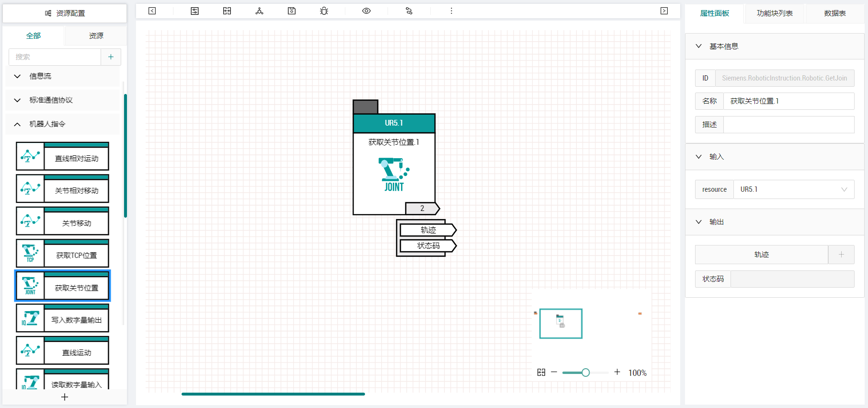Focus the 搜索 search field
Viewport: 868px width, 408px height.
click(x=55, y=57)
